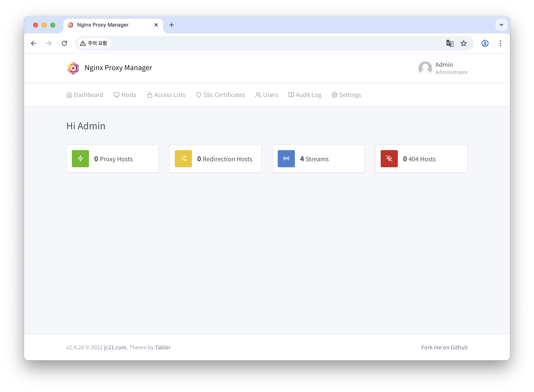This screenshot has width=534, height=392.
Task: Open the Audit Log page
Action: 305,95
